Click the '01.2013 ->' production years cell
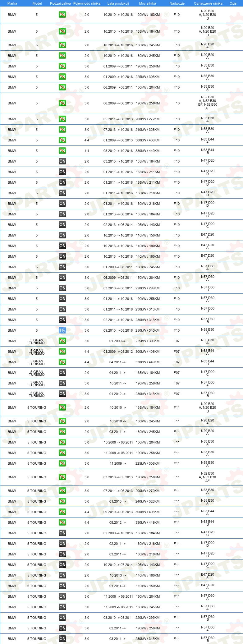The width and height of the screenshot is (243, 644). 118,501
